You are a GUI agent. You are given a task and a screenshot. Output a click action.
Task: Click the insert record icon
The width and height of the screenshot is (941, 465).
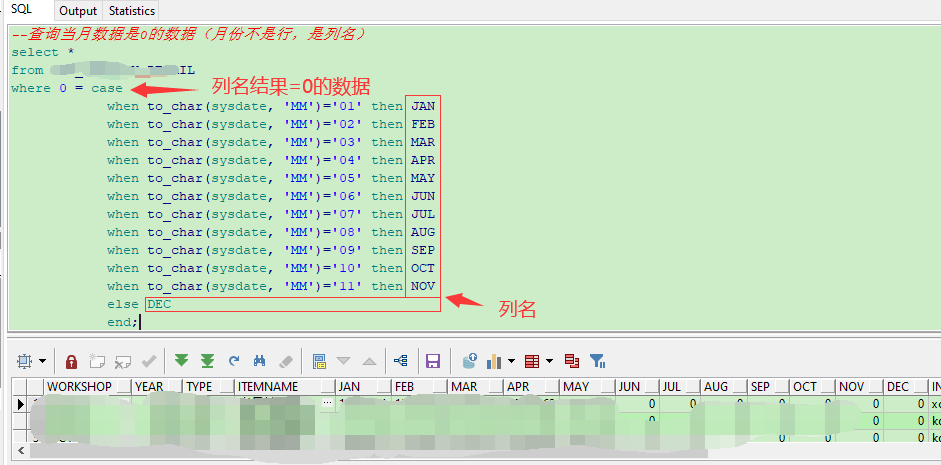tap(97, 361)
